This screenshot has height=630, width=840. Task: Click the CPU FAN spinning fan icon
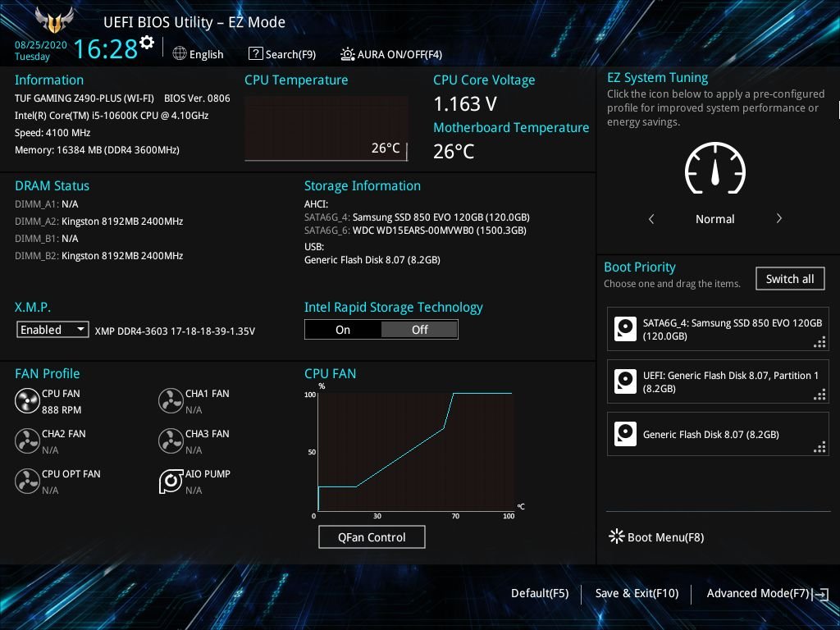click(27, 400)
